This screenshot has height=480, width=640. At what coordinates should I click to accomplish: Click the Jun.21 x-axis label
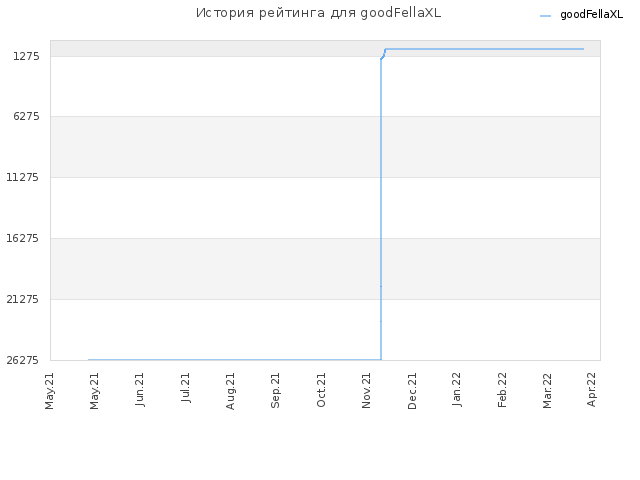tap(140, 390)
